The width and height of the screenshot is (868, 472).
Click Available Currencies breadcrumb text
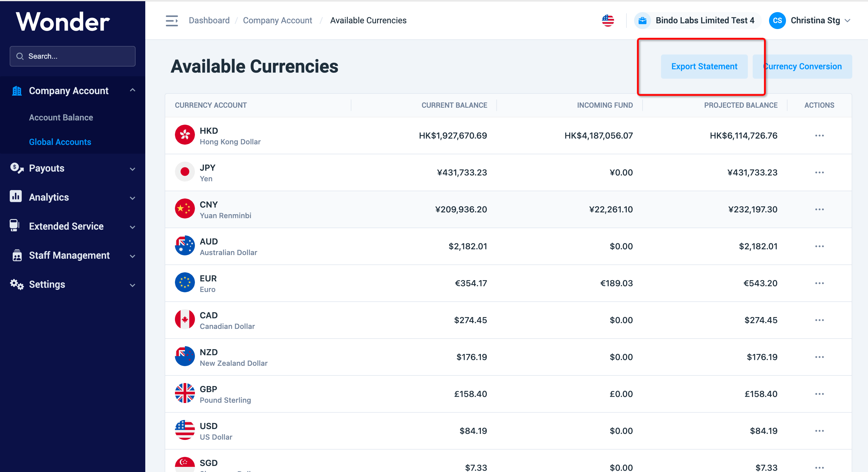click(368, 21)
